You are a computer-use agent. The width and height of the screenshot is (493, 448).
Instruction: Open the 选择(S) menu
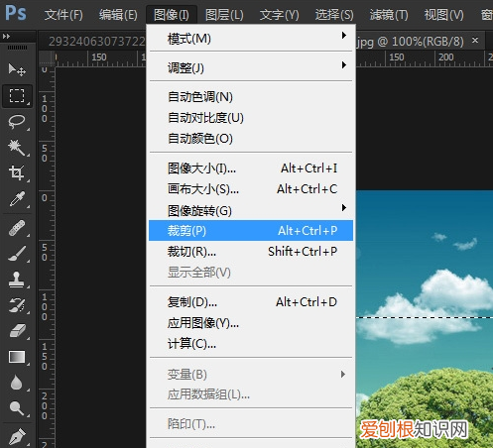334,15
